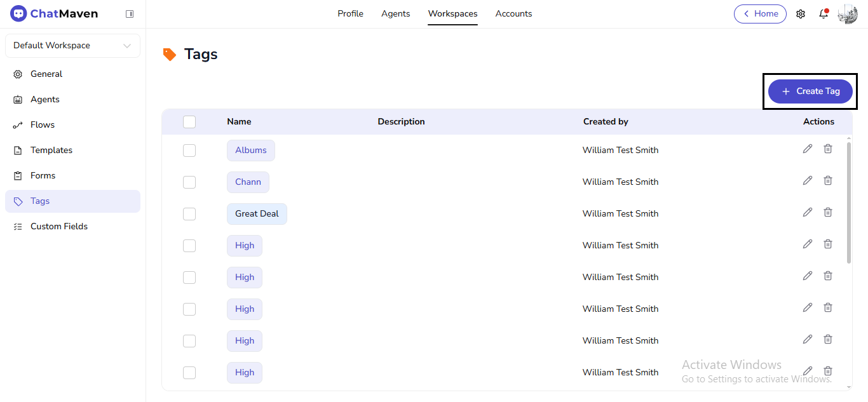Screen dimensions: 868x402
Task: Select the Great Deal row checkbox
Action: 189,214
